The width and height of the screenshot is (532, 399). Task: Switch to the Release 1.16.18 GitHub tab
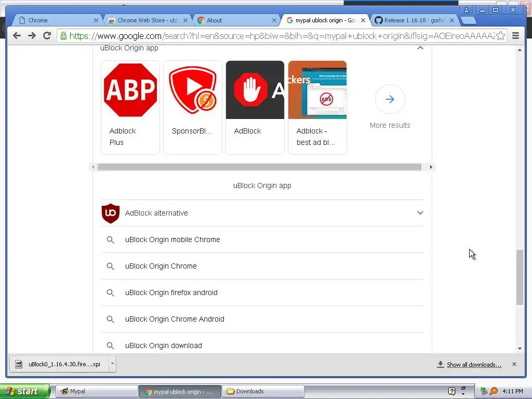pyautogui.click(x=415, y=20)
